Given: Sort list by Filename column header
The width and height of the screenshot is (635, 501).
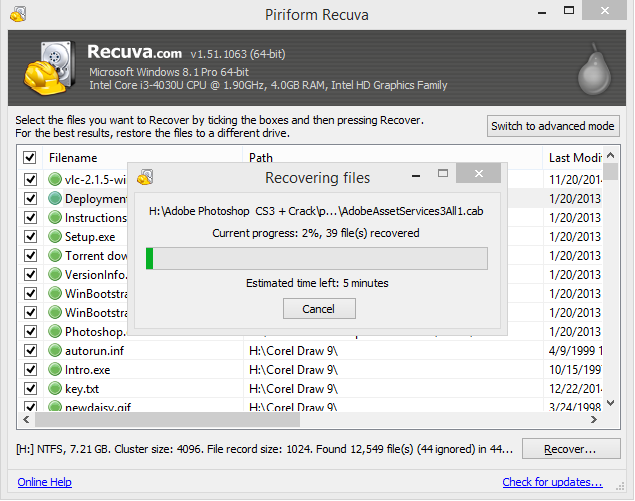Looking at the screenshot, I should point(73,158).
